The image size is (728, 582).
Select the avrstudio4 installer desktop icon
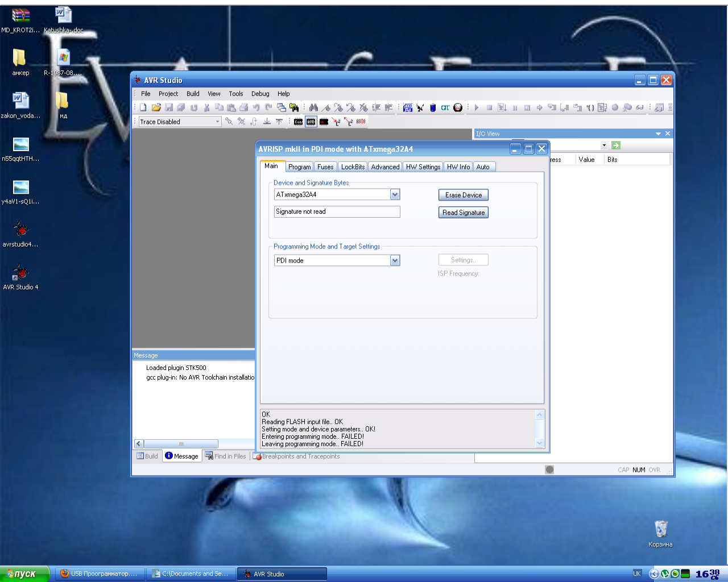coord(20,234)
